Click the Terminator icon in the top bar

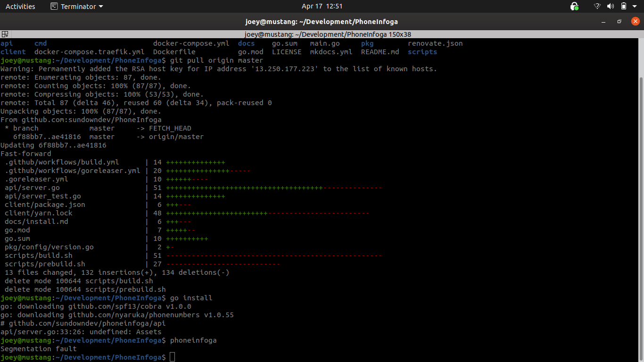pos(53,6)
